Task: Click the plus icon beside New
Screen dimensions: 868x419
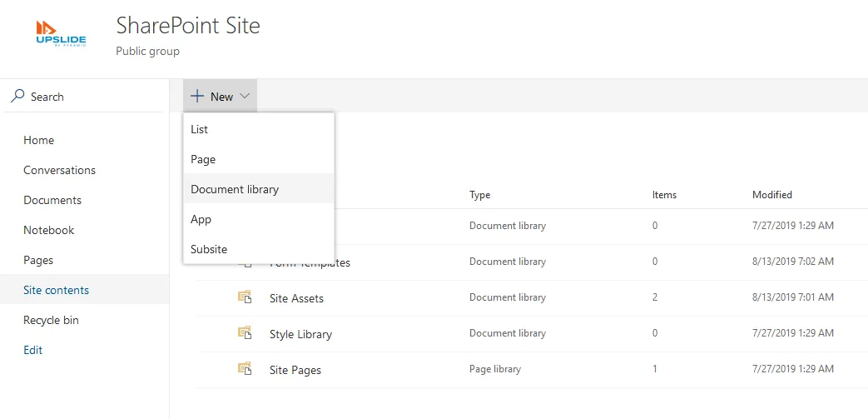Action: tap(197, 97)
